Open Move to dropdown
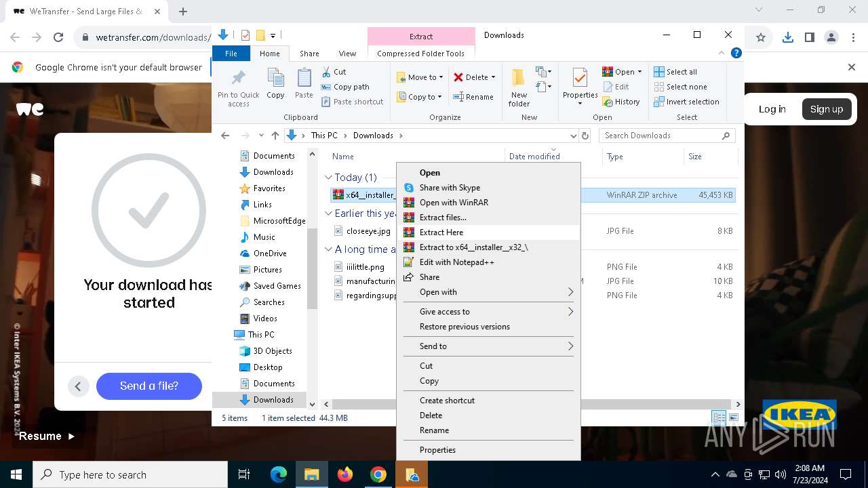The width and height of the screenshot is (868, 488). [x=420, y=77]
